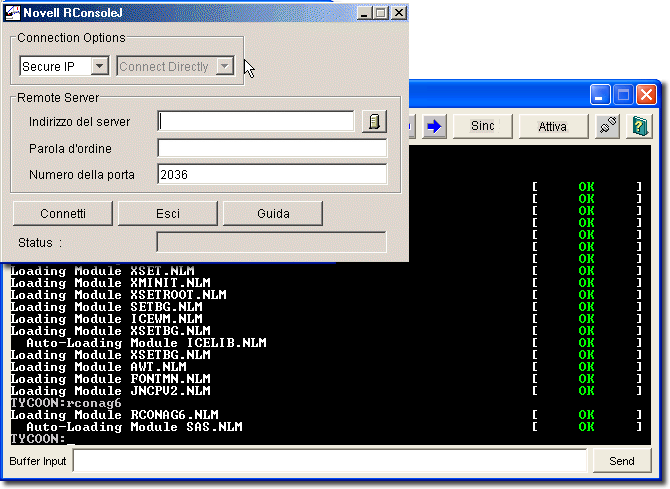Minimize the background console window
The image size is (670, 489).
pyautogui.click(x=600, y=94)
